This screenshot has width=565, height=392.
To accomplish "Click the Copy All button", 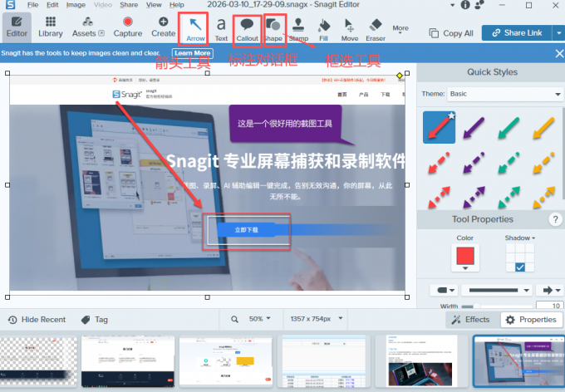I will pos(451,33).
